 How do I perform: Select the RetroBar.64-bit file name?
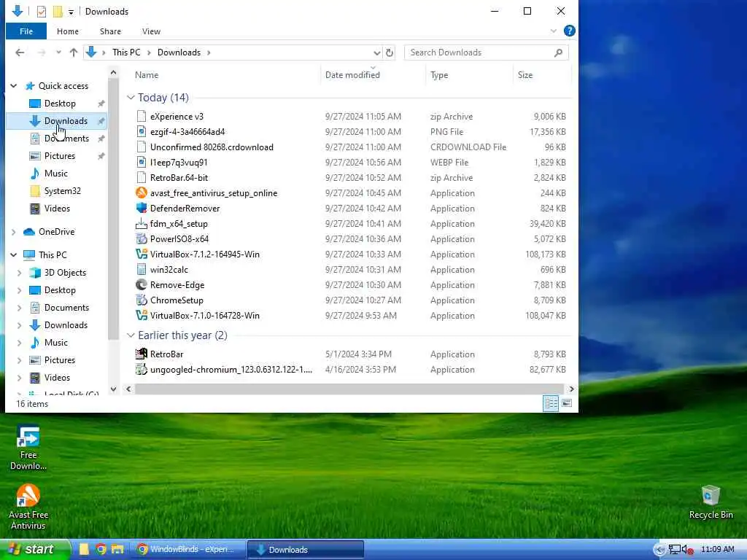tap(179, 178)
